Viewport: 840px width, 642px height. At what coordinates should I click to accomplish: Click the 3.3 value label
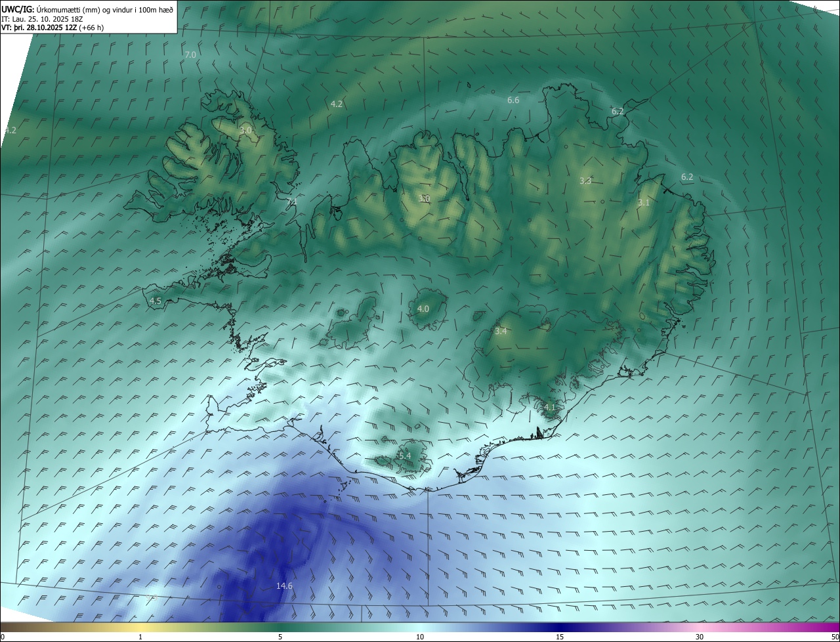(x=585, y=180)
